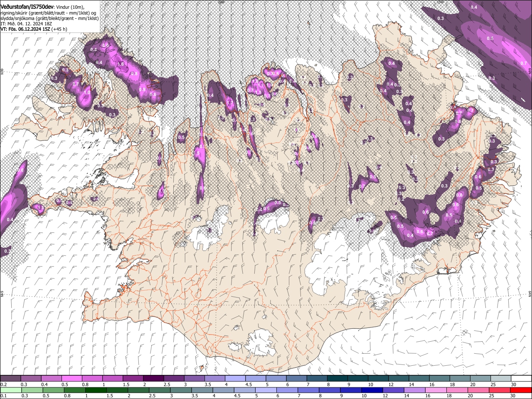
Task: Select the '30' label on upper legend row
Action: (x=514, y=384)
